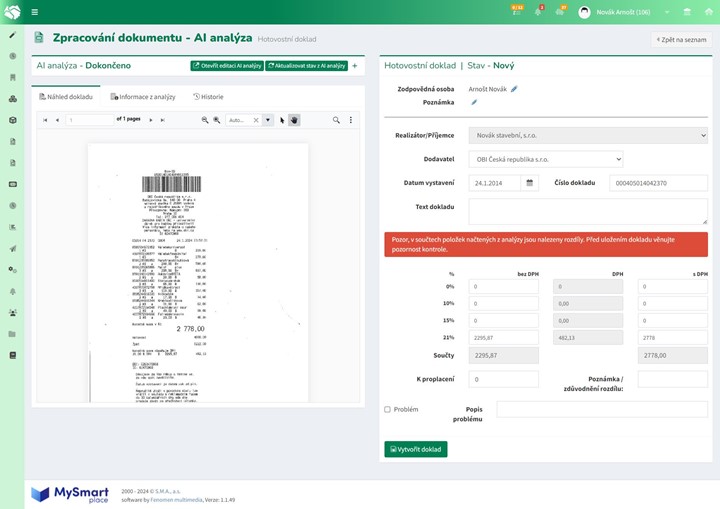Image resolution: width=720 pixels, height=509 pixels.
Task: Switch to Informace z analýzy tab
Action: point(143,97)
